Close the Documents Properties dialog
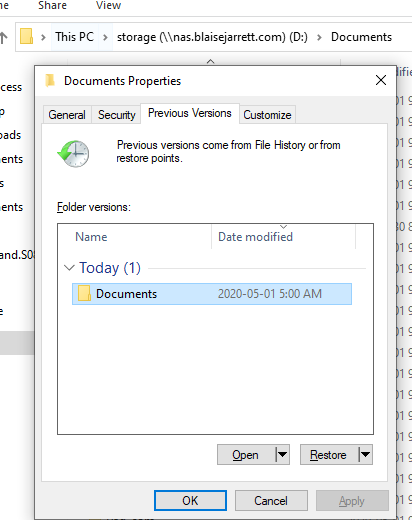The height and width of the screenshot is (520, 412). coord(381,80)
